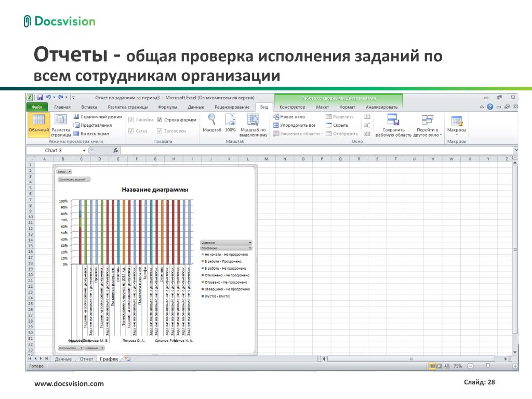This screenshot has height=399, width=532.
Task: Switch to normal view in the status bar
Action: (432, 366)
